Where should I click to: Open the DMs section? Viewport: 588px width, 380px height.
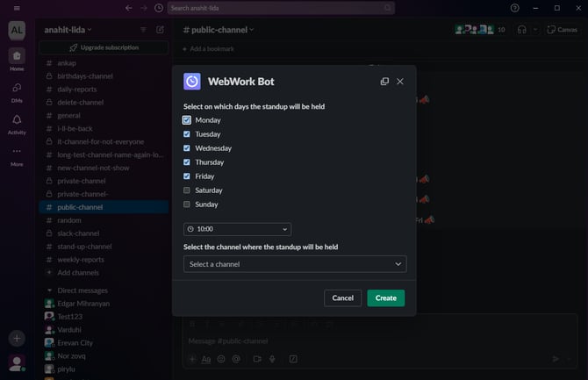tap(17, 90)
